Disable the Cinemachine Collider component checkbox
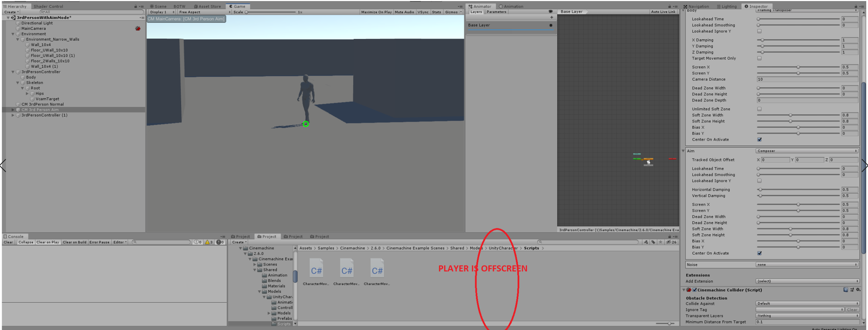Image resolution: width=868 pixels, height=330 pixels. (695, 290)
